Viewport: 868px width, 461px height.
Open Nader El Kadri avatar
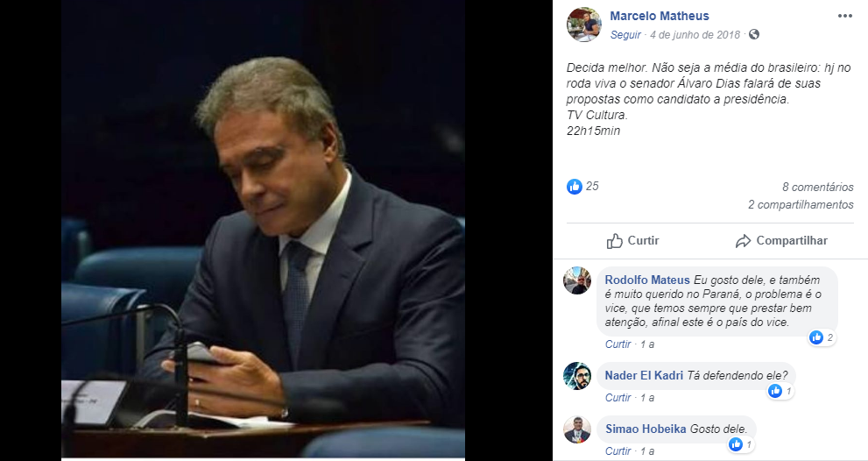[577, 376]
